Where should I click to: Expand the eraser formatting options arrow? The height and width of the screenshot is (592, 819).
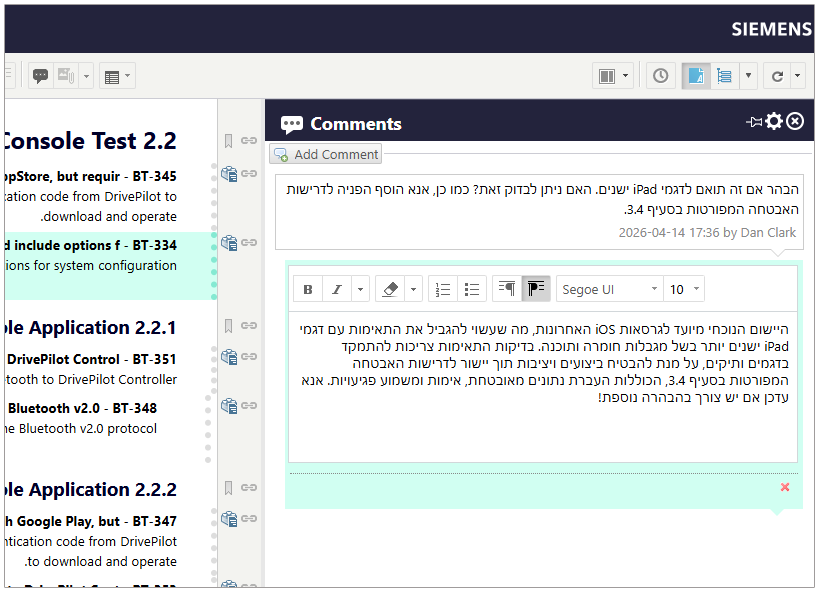tap(413, 289)
